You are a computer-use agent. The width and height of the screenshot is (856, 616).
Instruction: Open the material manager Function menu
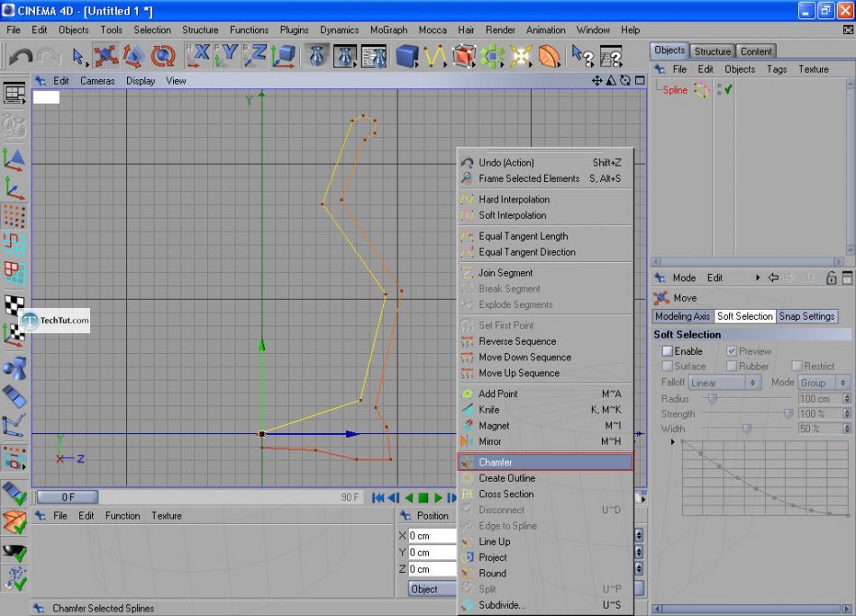[123, 516]
